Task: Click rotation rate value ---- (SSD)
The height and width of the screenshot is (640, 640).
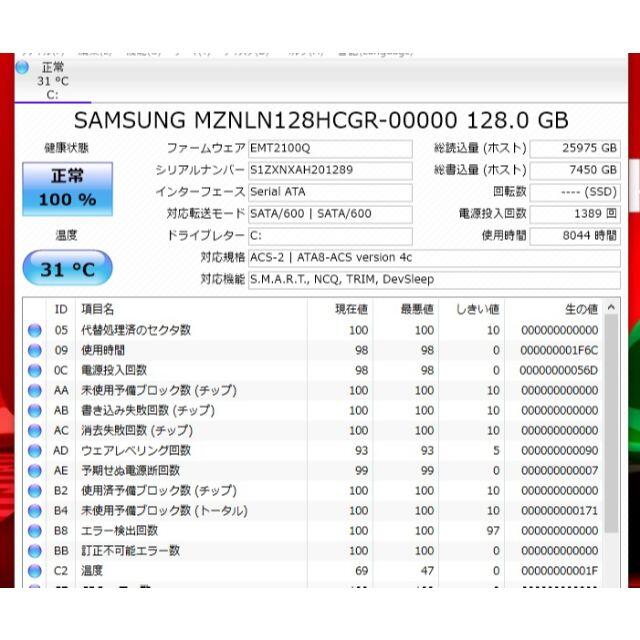Action: [x=575, y=192]
